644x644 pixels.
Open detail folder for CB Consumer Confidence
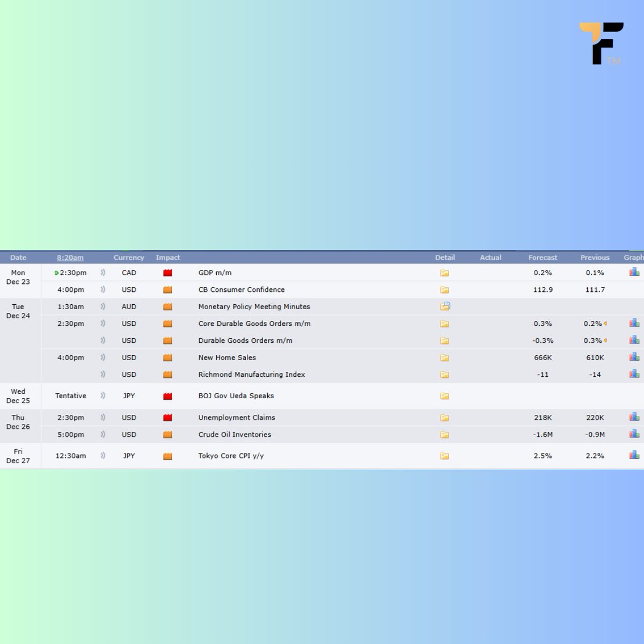(444, 290)
